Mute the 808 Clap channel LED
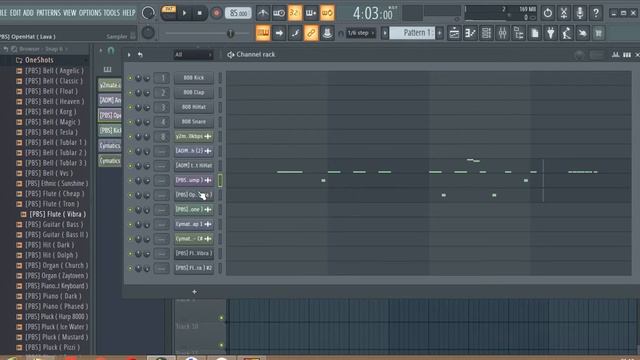Viewport: 640px width, 360px height. [x=130, y=92]
